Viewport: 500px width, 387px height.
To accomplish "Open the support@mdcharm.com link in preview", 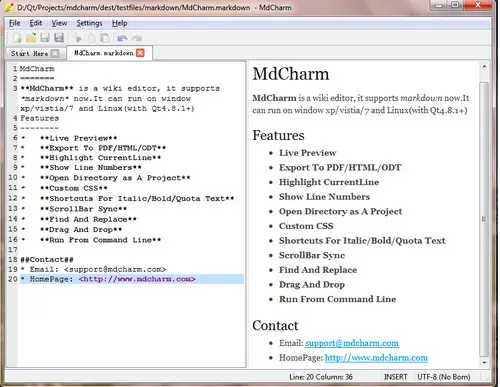I will (x=352, y=343).
